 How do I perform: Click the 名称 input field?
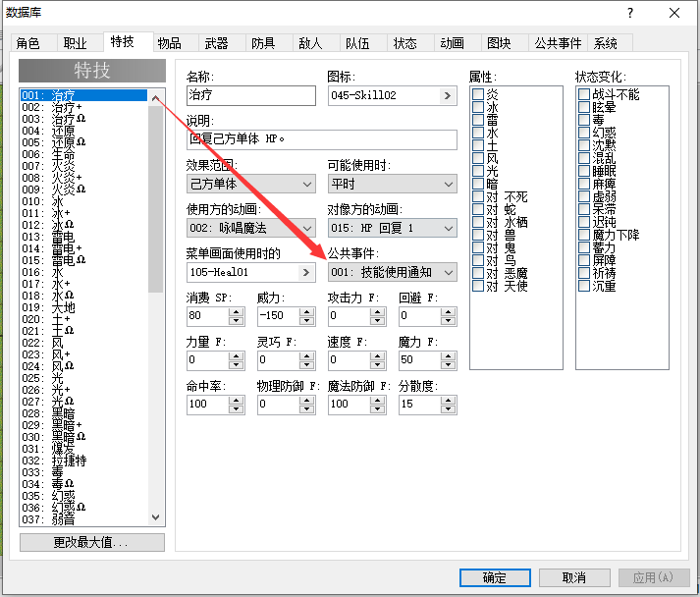pyautogui.click(x=251, y=95)
